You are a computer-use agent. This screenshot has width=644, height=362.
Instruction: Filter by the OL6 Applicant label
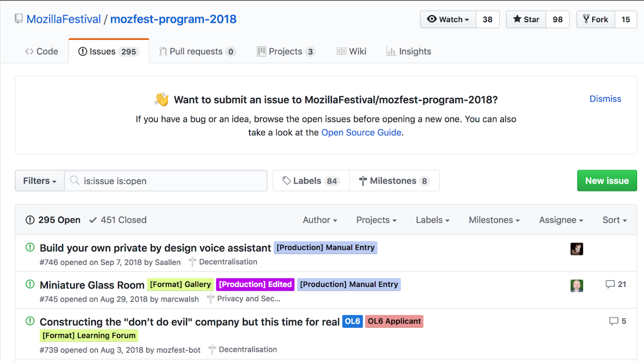click(394, 321)
